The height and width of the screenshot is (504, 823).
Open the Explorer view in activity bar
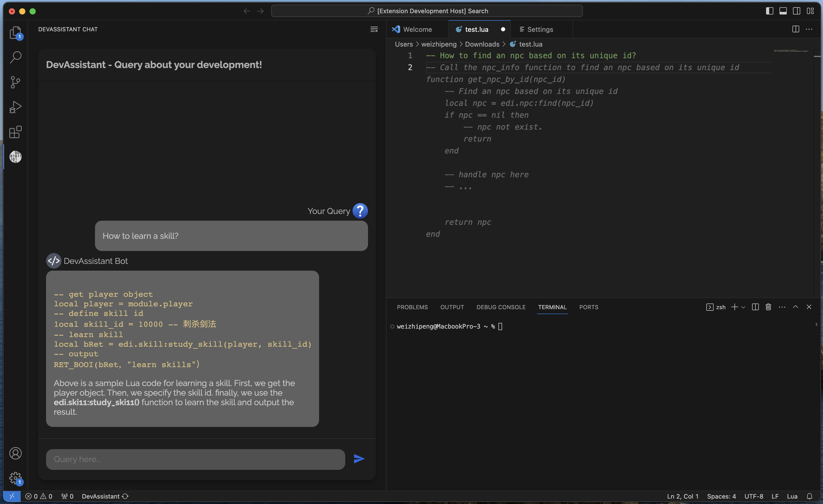coord(15,32)
